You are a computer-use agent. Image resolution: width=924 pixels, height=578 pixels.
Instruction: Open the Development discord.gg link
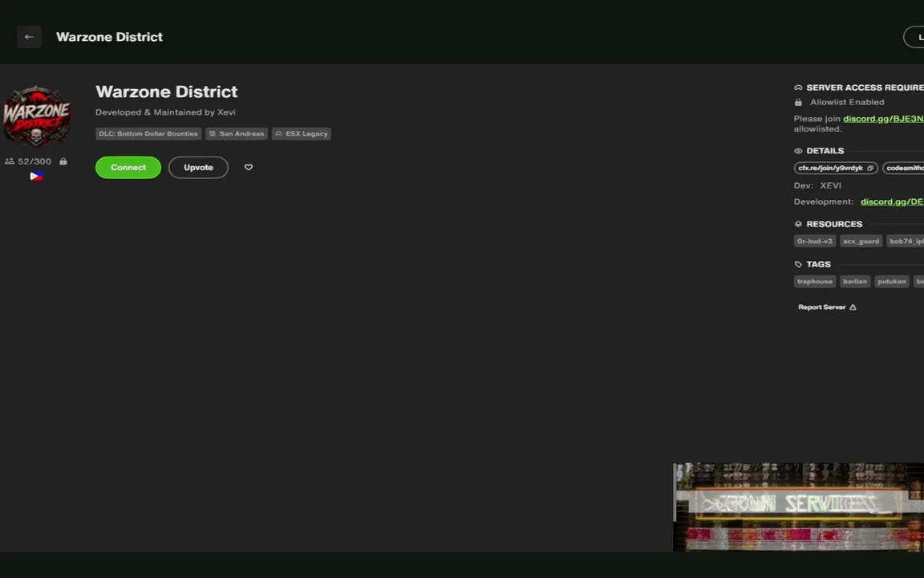(x=892, y=201)
